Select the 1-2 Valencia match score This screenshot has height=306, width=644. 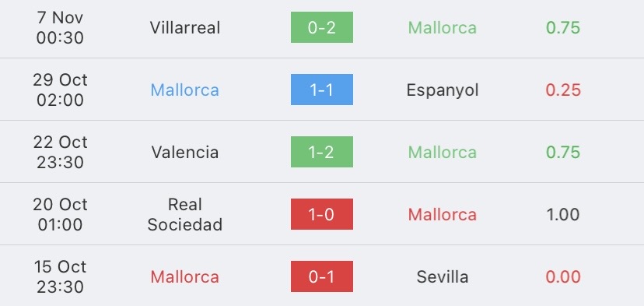(321, 152)
